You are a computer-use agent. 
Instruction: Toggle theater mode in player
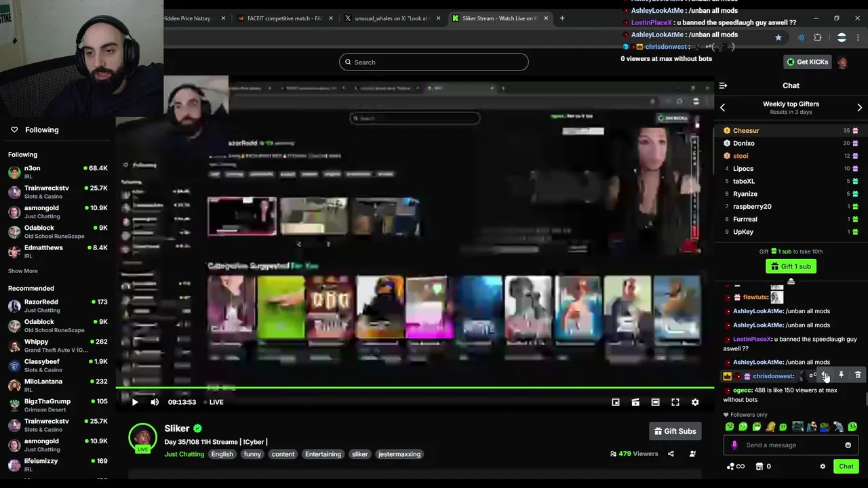click(655, 402)
